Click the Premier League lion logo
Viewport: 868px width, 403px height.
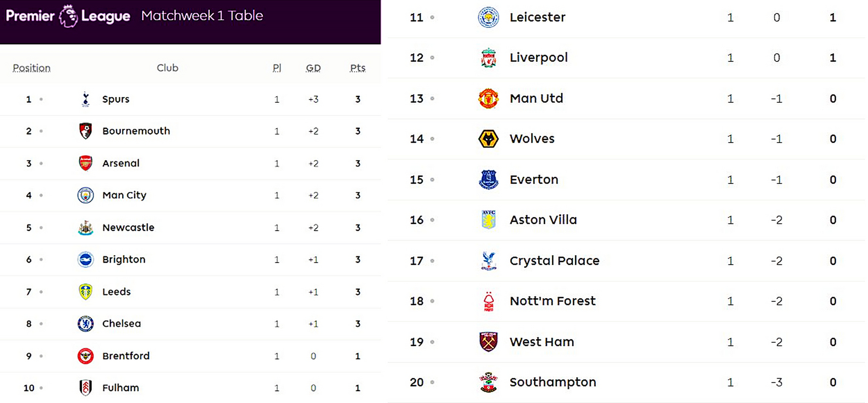(x=68, y=16)
